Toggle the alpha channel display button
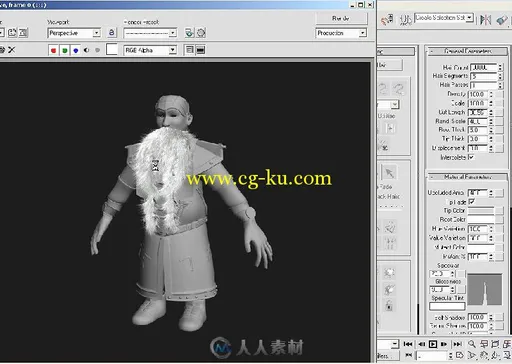The image size is (512, 364). (87, 50)
